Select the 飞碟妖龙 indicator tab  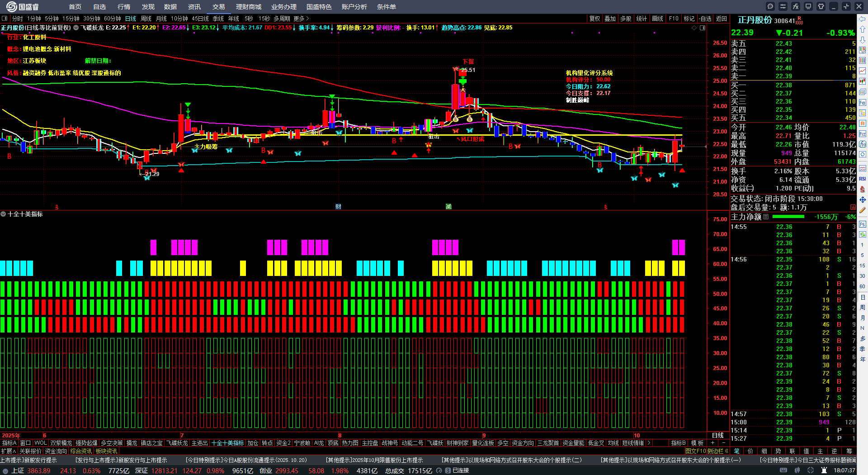pos(177,443)
